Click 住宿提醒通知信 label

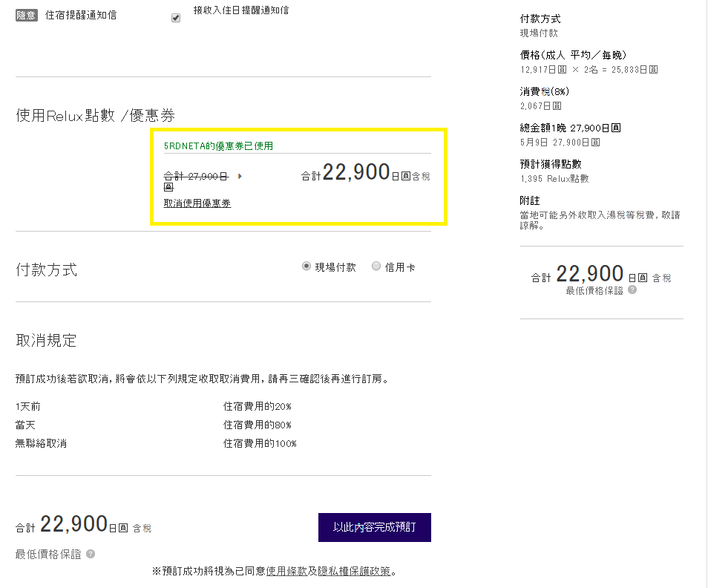[x=81, y=16]
